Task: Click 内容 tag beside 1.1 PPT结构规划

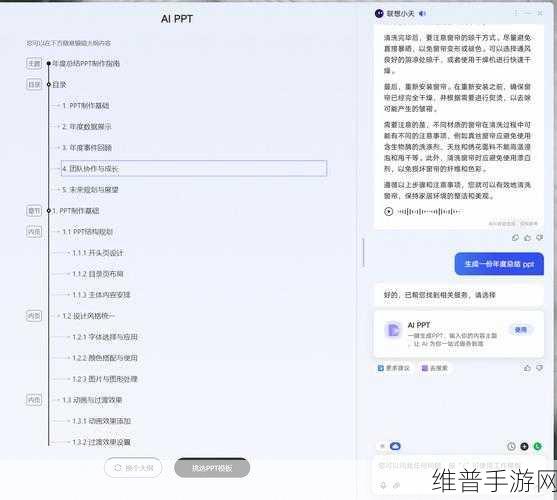Action: [34, 232]
